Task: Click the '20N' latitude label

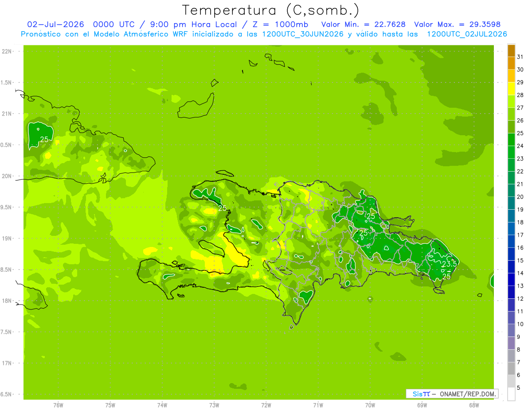Action: pyautogui.click(x=7, y=176)
